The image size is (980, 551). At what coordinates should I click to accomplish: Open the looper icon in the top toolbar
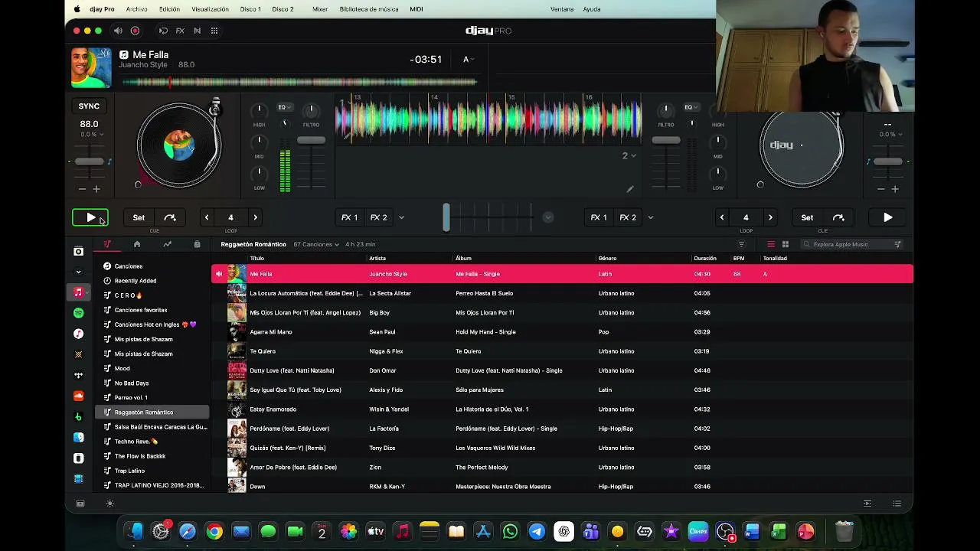pyautogui.click(x=163, y=31)
